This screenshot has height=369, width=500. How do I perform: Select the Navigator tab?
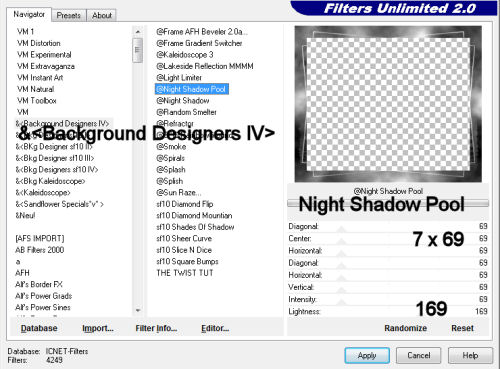click(29, 14)
